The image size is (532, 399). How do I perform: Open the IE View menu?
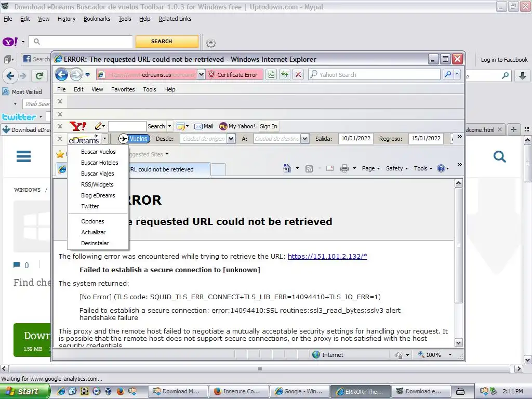(x=97, y=89)
